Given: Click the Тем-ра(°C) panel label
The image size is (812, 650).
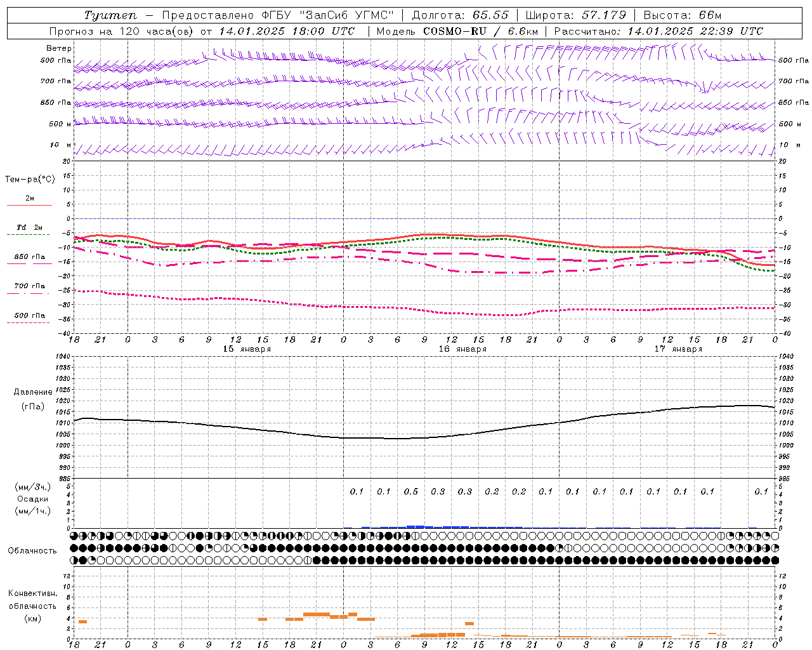Looking at the screenshot, I should pyautogui.click(x=30, y=180).
